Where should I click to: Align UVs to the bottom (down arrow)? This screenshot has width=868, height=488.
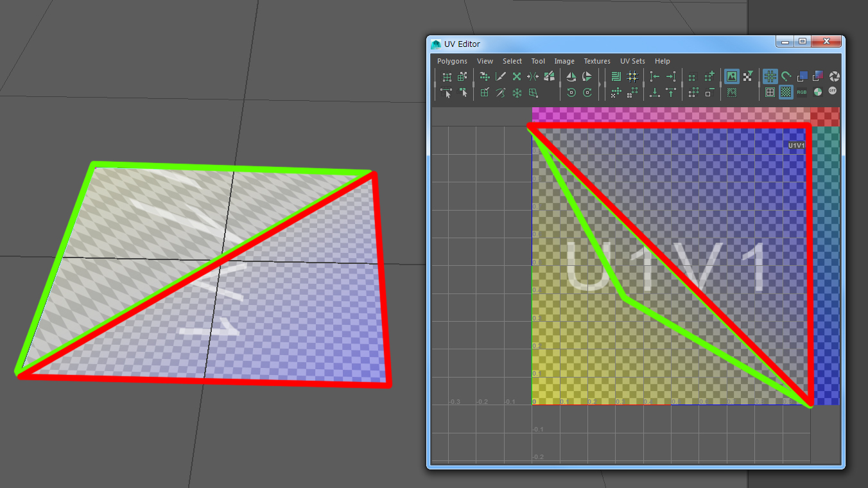coord(655,92)
